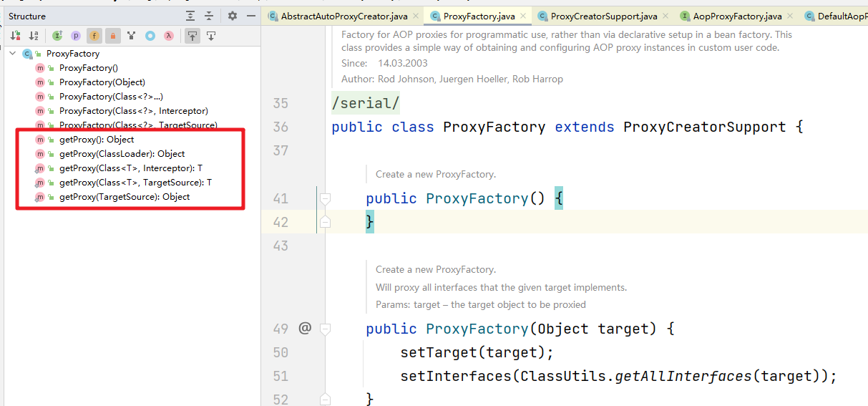Click fold end marker at line 52
The width and height of the screenshot is (868, 406).
(325, 399)
